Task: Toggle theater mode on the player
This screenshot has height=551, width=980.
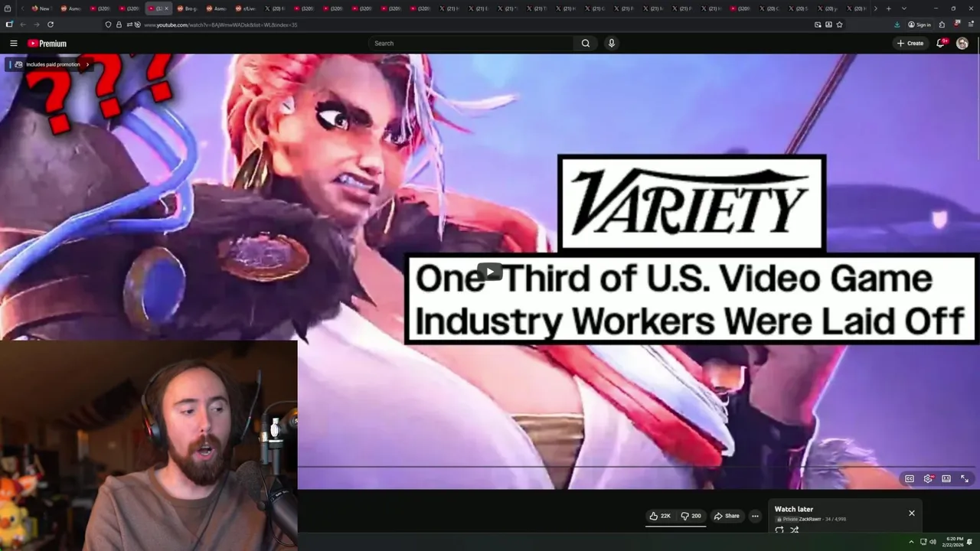Action: 946,479
